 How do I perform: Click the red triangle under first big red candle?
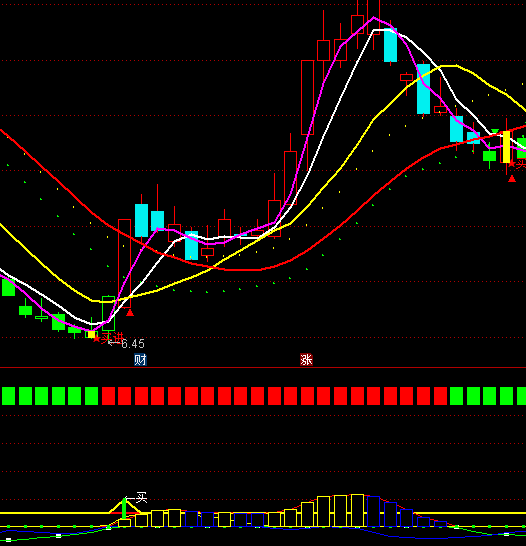point(130,313)
